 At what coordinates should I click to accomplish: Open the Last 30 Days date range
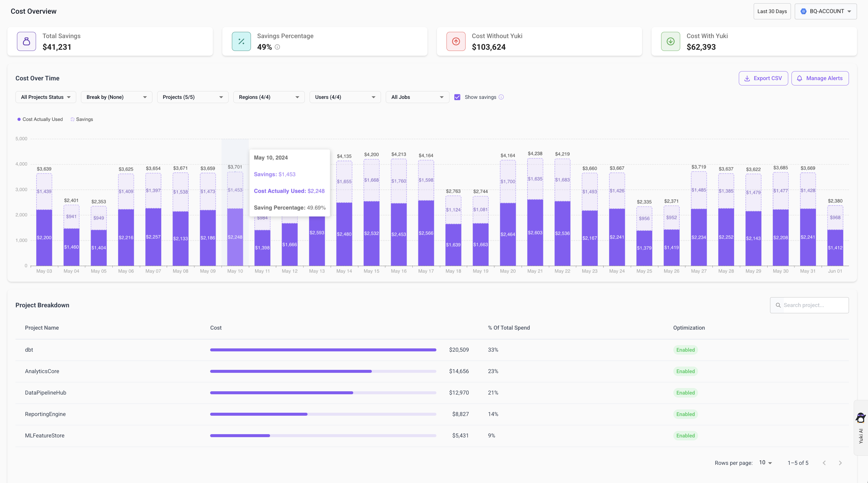[772, 11]
